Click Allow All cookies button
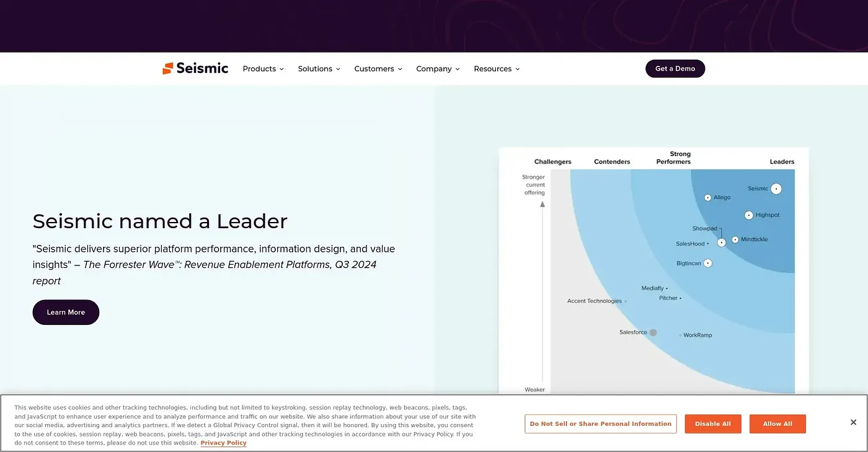868x452 pixels. coord(777,423)
